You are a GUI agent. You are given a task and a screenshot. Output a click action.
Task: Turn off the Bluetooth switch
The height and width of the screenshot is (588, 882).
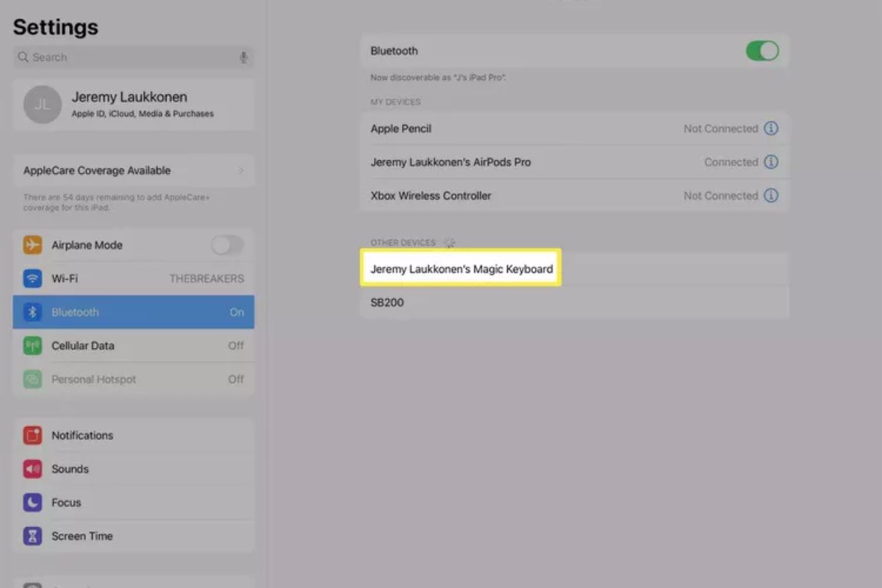pyautogui.click(x=762, y=51)
